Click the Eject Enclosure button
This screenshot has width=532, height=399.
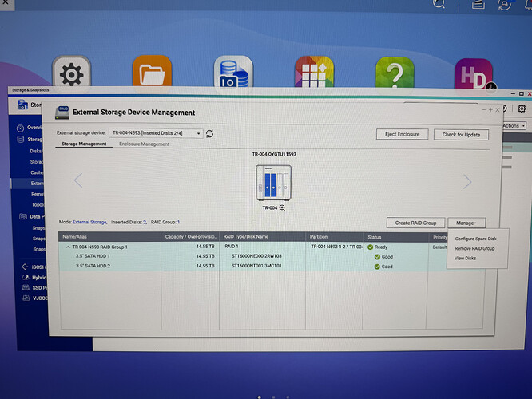coord(402,134)
